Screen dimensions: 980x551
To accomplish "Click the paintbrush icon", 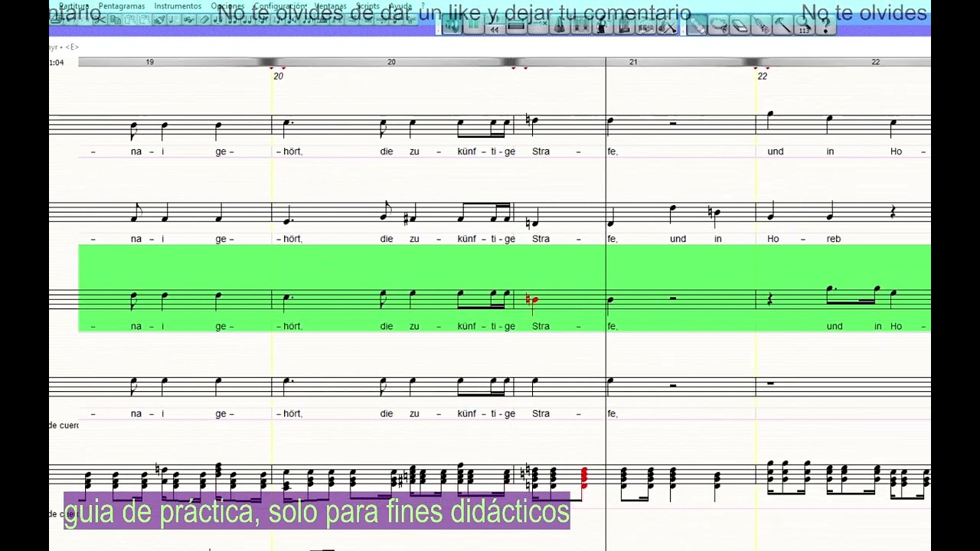I will click(x=158, y=19).
